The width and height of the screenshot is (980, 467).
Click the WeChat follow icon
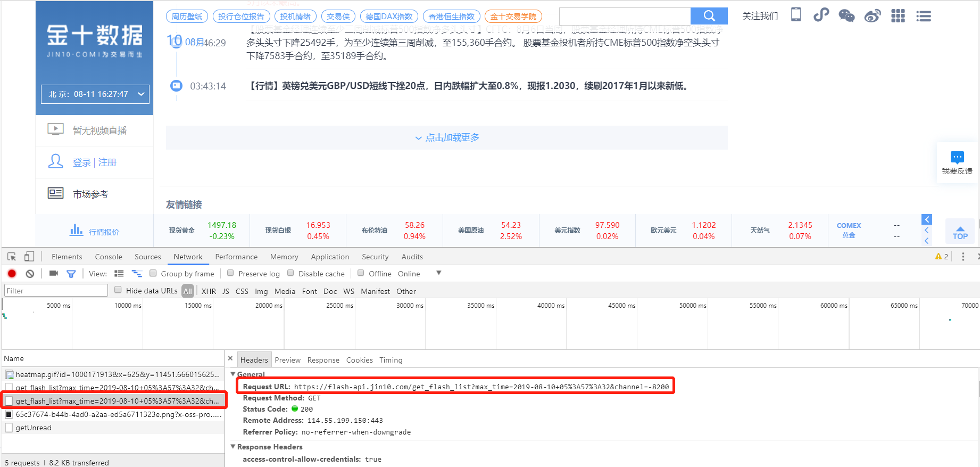(x=846, y=16)
